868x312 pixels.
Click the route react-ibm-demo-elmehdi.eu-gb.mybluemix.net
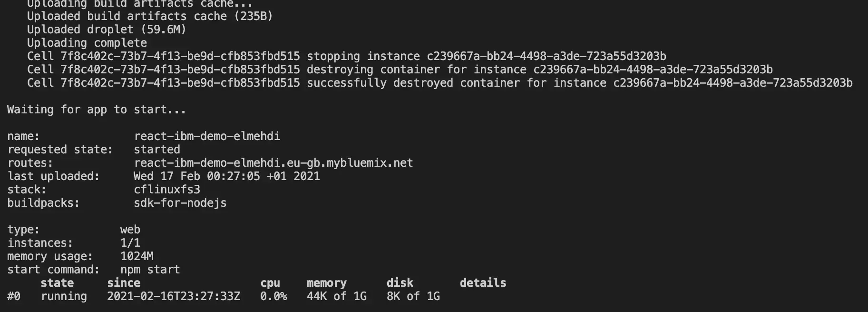click(273, 163)
